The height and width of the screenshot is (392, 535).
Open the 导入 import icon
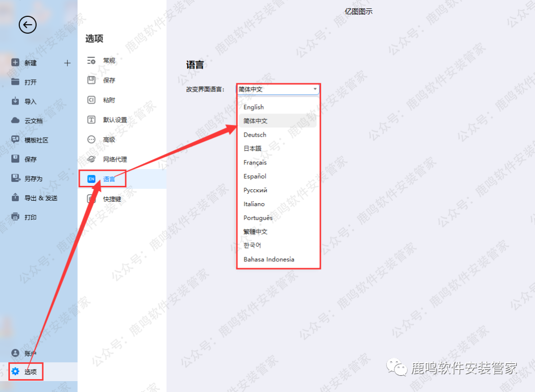(x=15, y=101)
